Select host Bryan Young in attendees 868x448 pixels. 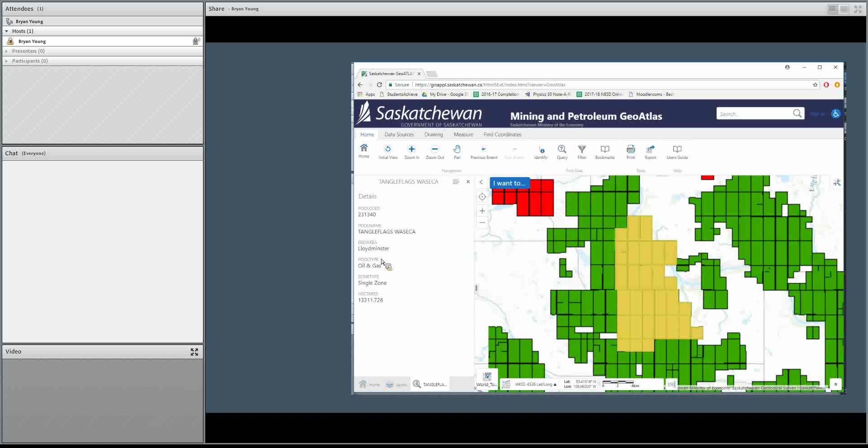click(103, 41)
